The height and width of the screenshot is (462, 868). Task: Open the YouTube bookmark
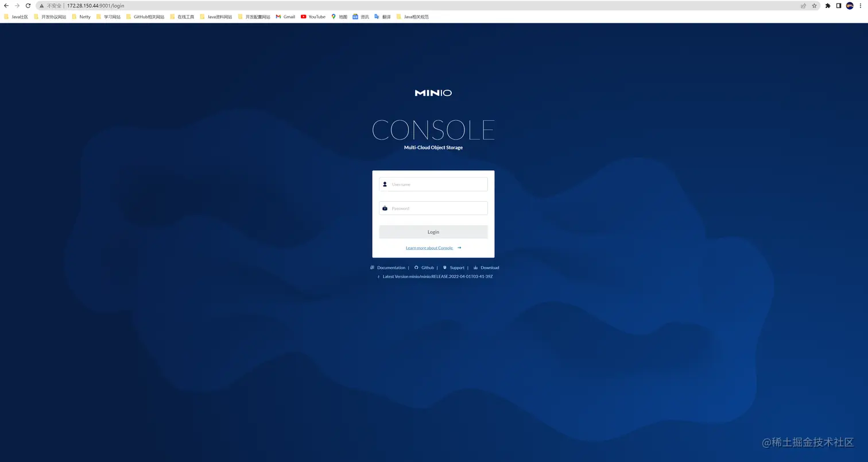(x=313, y=17)
